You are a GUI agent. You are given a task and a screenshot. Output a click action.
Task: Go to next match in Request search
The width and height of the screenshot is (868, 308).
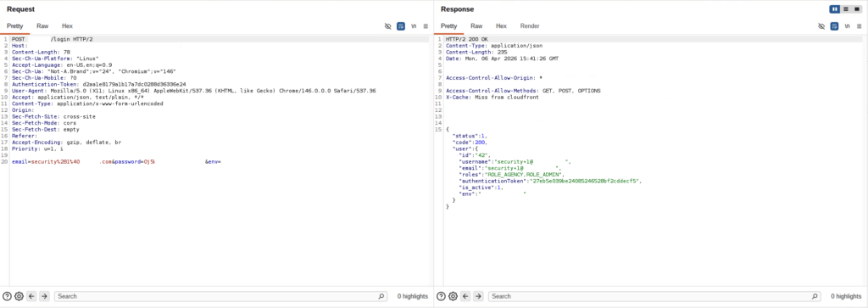(x=44, y=296)
